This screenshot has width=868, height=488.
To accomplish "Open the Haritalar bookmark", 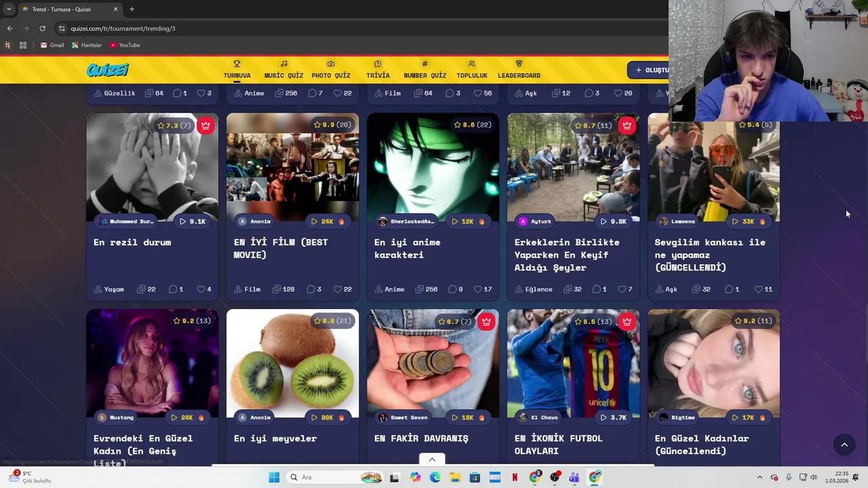I will coord(87,45).
